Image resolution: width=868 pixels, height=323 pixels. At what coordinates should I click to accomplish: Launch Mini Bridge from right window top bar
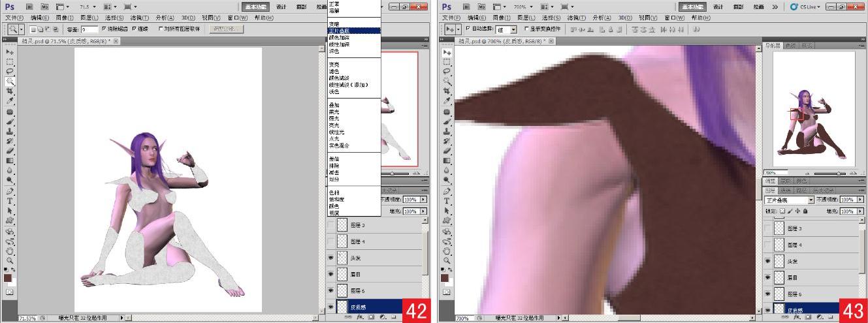482,7
